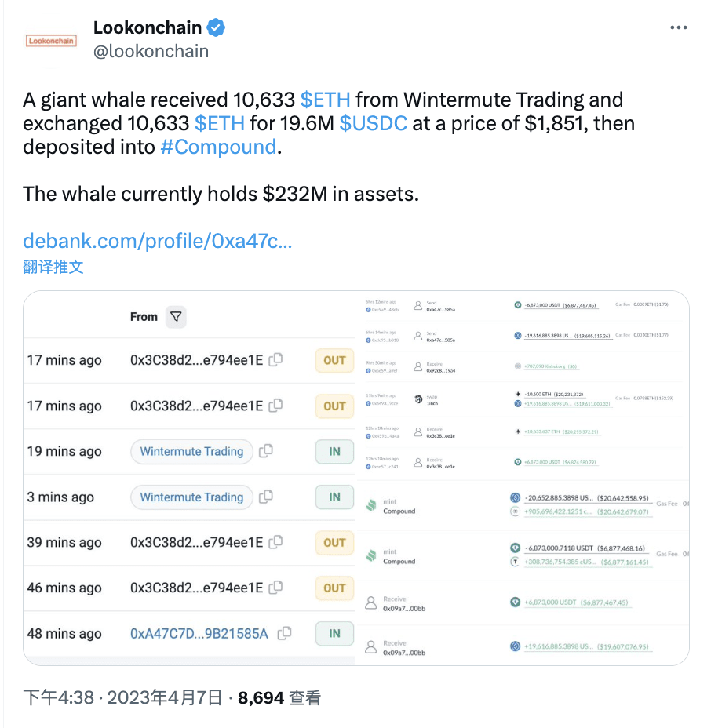Screen dimensions: 711x728
Task: Click the 1inch swap icon
Action: pyautogui.click(x=418, y=399)
